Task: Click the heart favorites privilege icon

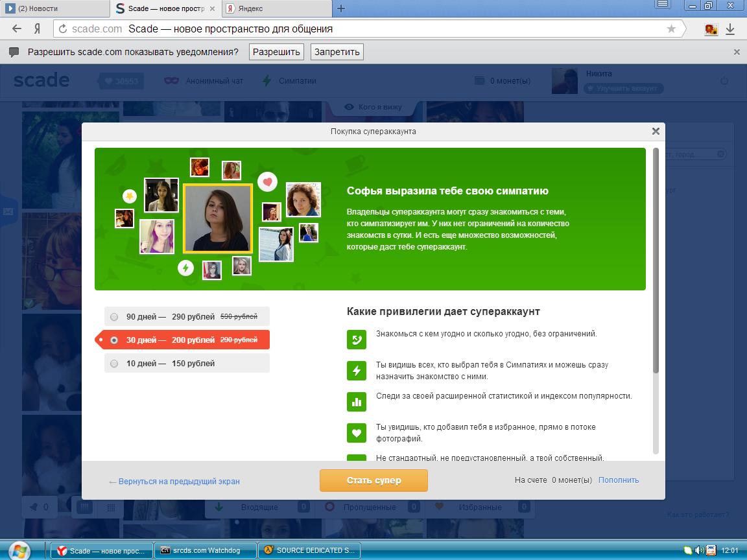Action: [357, 433]
